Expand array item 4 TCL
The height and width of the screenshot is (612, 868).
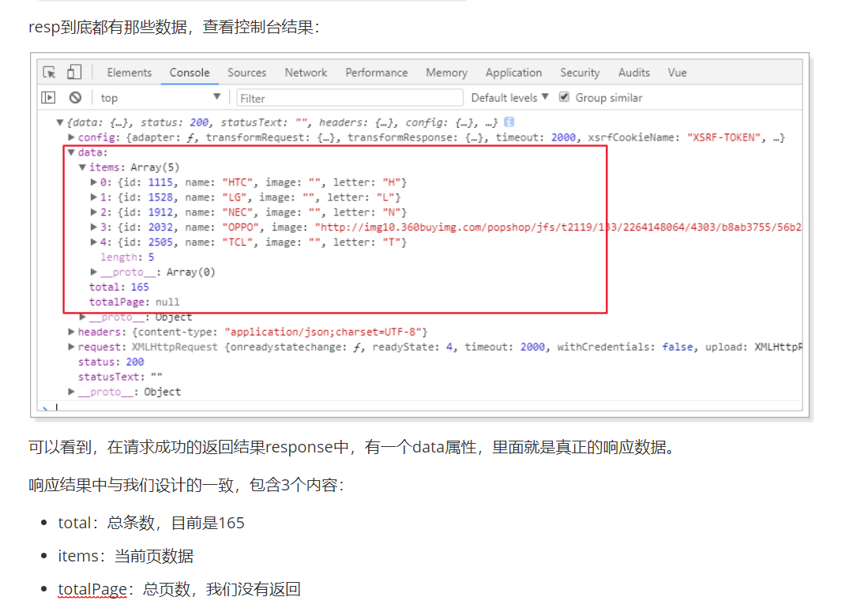(x=93, y=242)
